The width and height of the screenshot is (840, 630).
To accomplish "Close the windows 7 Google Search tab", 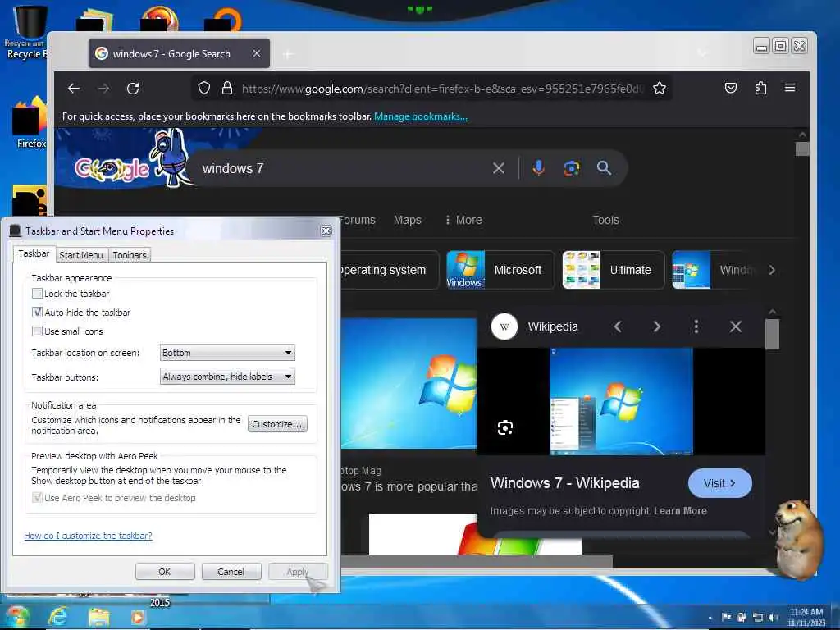I will [x=257, y=53].
